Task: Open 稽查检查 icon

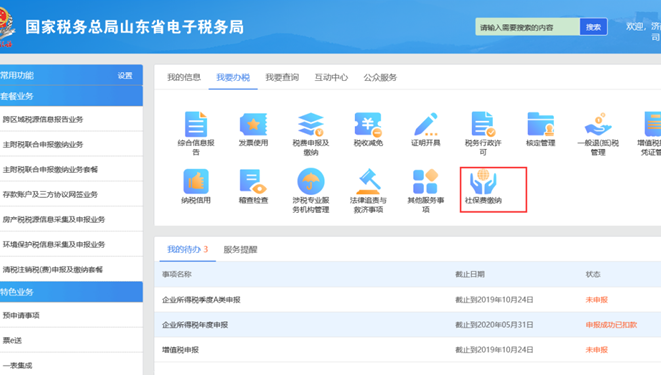Action: pos(253,181)
